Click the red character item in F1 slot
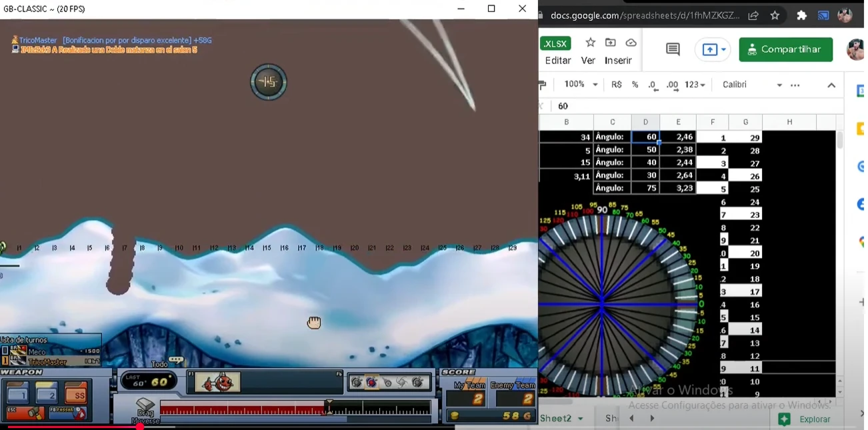Viewport: 868px width, 430px height. coord(218,382)
